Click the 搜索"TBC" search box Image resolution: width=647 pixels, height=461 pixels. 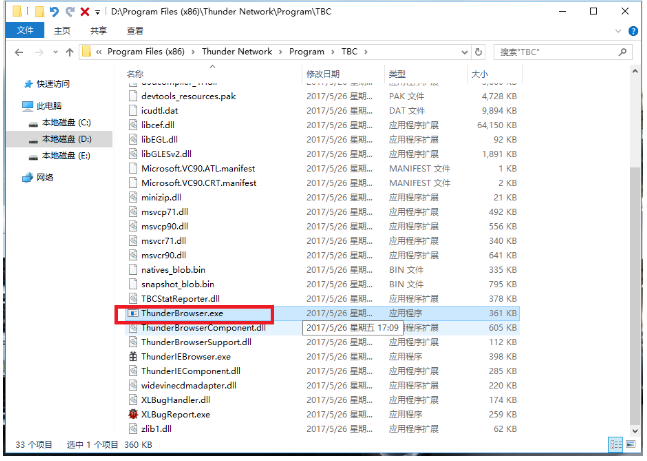point(563,52)
